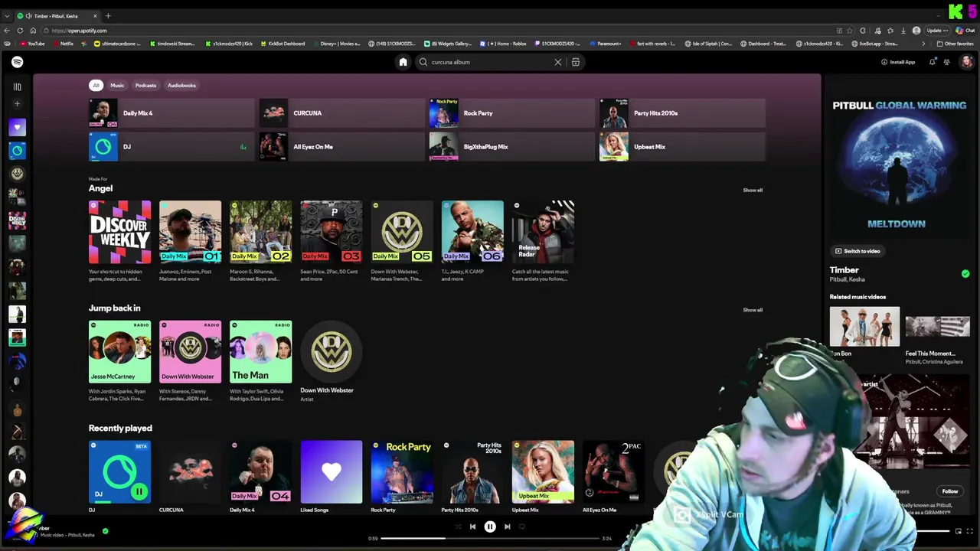The image size is (980, 551).
Task: Toggle repeat in player bar
Action: [x=522, y=527]
